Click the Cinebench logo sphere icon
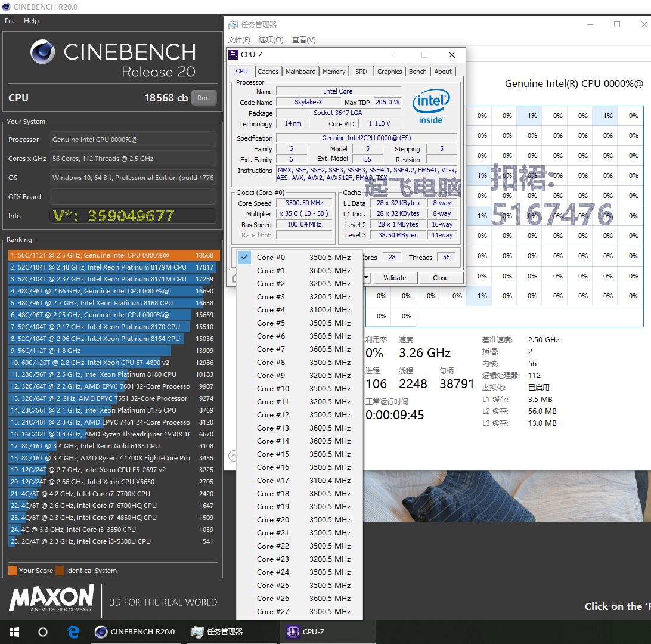The image size is (651, 644). tap(42, 52)
